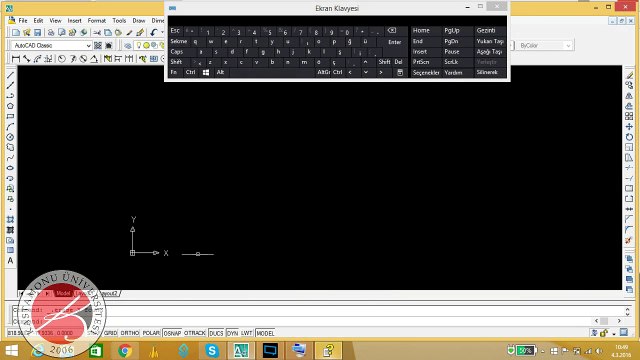
Task: Save the drawing with floppy icon
Action: [38, 32]
